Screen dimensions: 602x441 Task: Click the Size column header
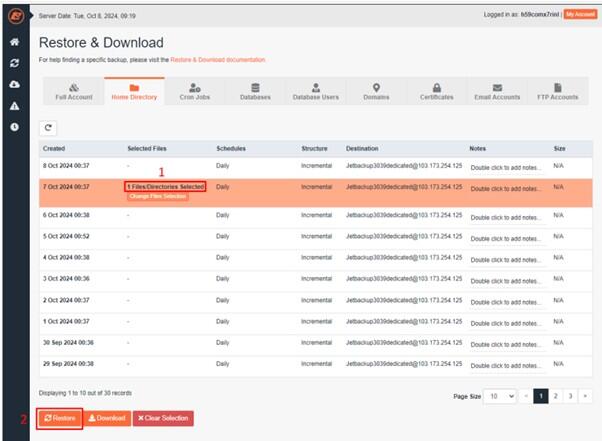coord(559,149)
